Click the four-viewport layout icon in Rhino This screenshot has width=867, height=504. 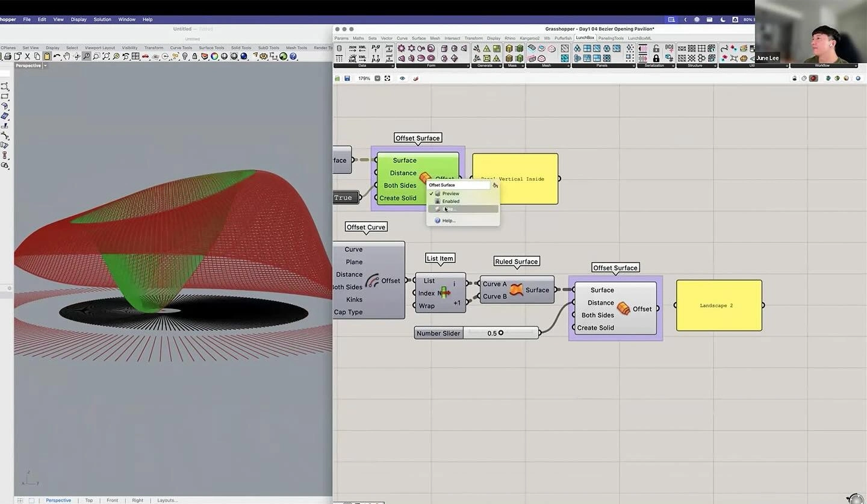click(x=135, y=57)
